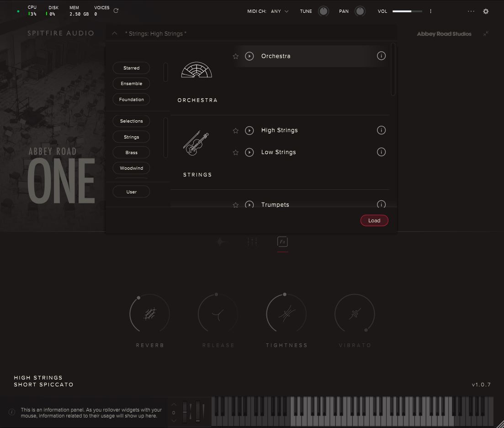504x428 pixels.
Task: Select the Woodwind category filter
Action: tap(131, 168)
